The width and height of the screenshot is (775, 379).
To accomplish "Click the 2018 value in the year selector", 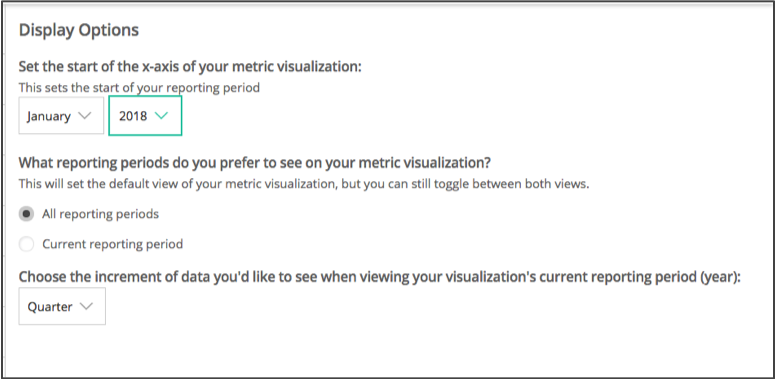I will click(133, 116).
